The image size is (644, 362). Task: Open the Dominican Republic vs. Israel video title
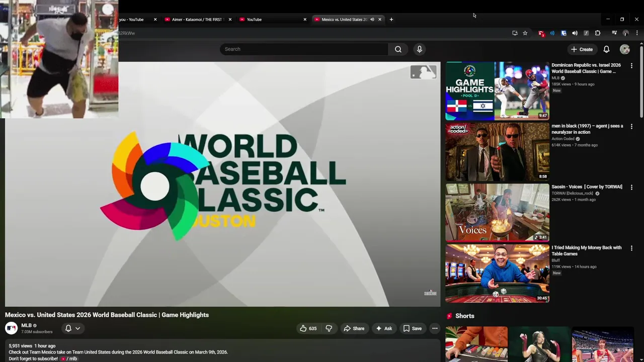[x=586, y=68]
